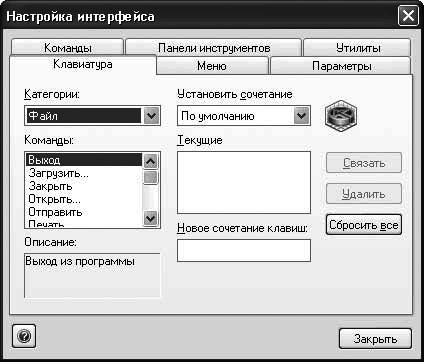Click the commands list scroll-down arrow

coord(150,218)
